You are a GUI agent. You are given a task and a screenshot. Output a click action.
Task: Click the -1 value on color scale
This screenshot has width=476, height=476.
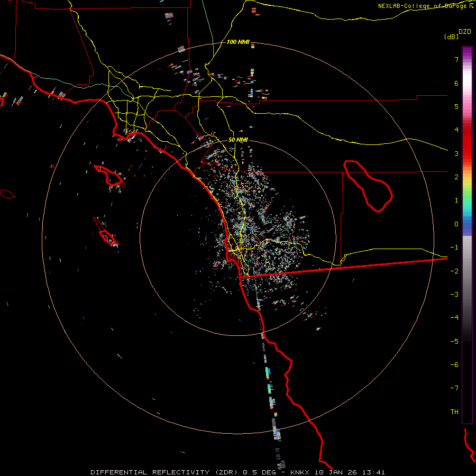tap(454, 248)
